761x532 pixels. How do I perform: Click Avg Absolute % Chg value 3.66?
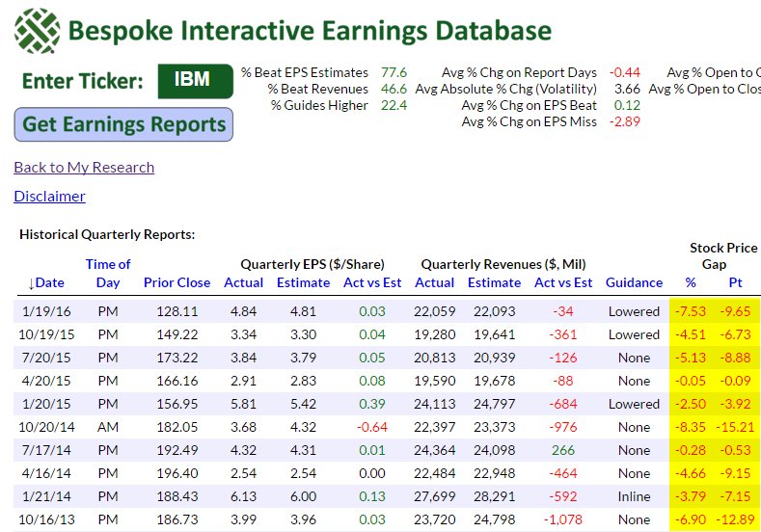point(627,90)
